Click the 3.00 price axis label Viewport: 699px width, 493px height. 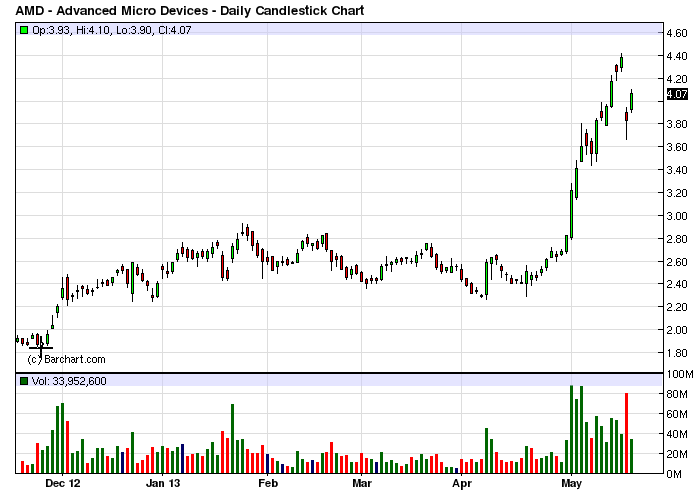pyautogui.click(x=677, y=216)
